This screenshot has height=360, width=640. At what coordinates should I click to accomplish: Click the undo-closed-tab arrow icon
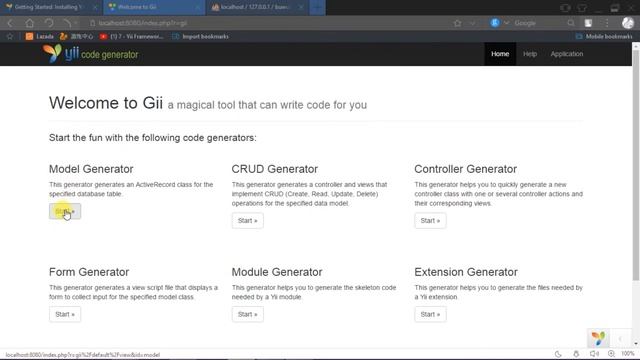67,23
